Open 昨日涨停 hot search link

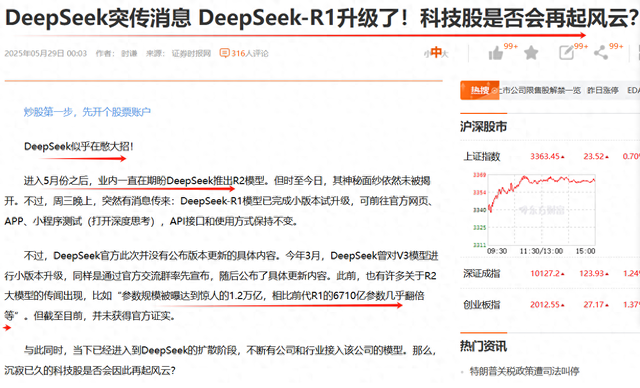click(x=603, y=91)
